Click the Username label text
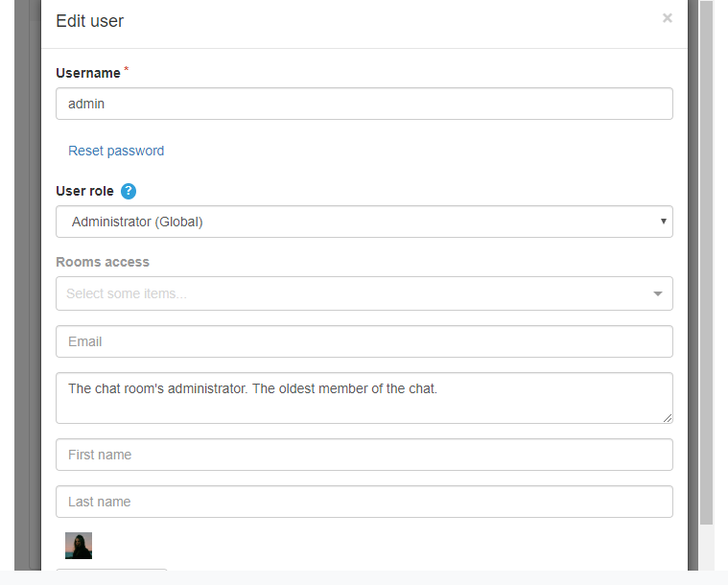The height and width of the screenshot is (585, 728). (88, 73)
